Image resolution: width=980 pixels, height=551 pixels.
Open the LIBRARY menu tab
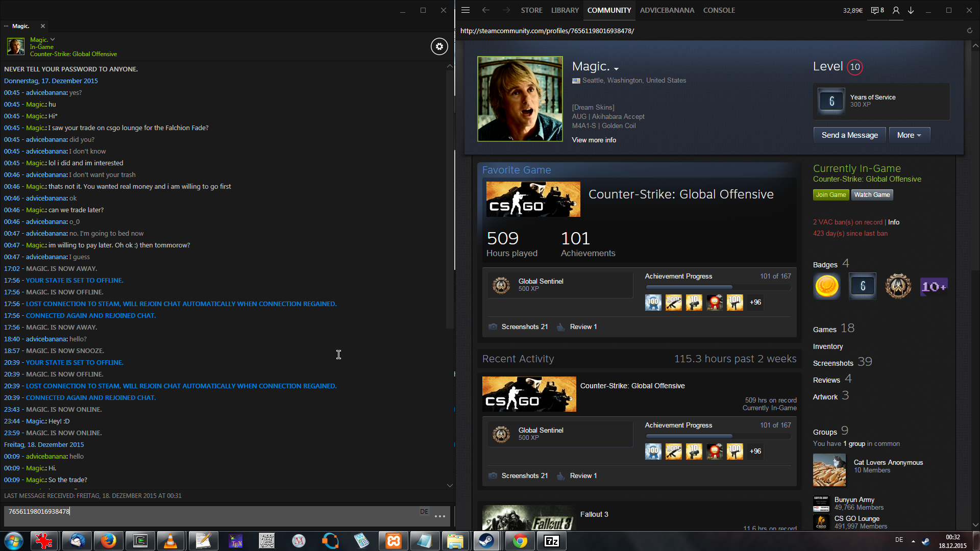565,10
